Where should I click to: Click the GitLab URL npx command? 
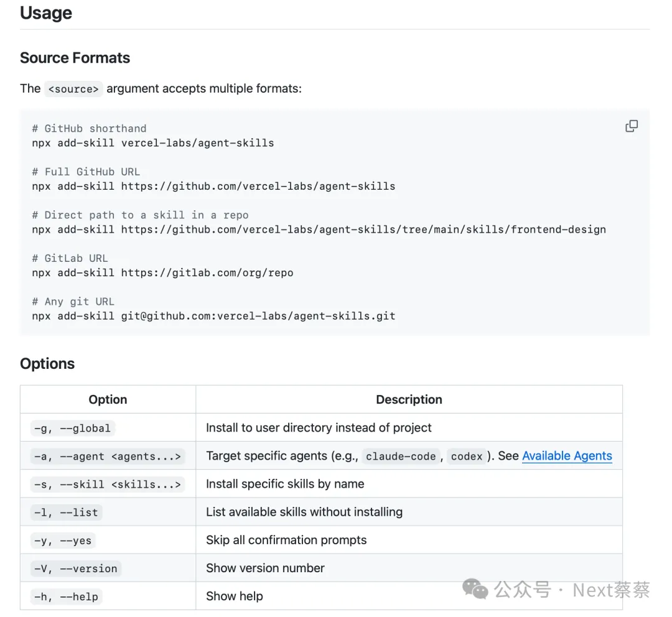point(162,272)
